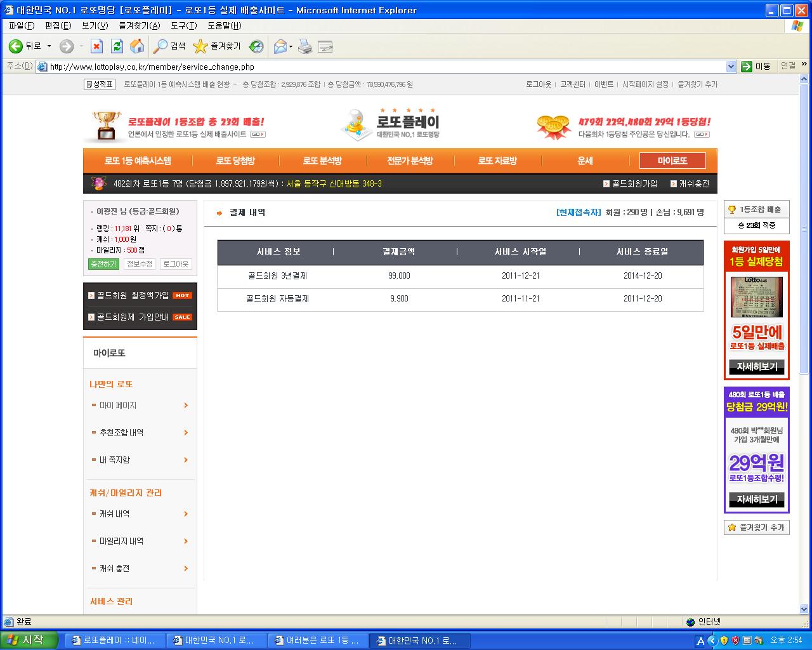
Task: Open the Back button history dropdown arrow
Action: (49, 46)
